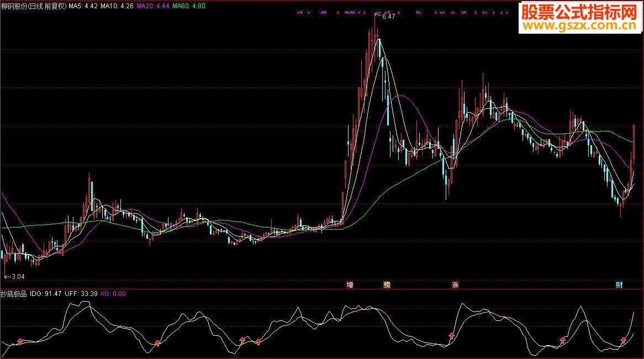Click the XG: 0.00 value

(113, 294)
